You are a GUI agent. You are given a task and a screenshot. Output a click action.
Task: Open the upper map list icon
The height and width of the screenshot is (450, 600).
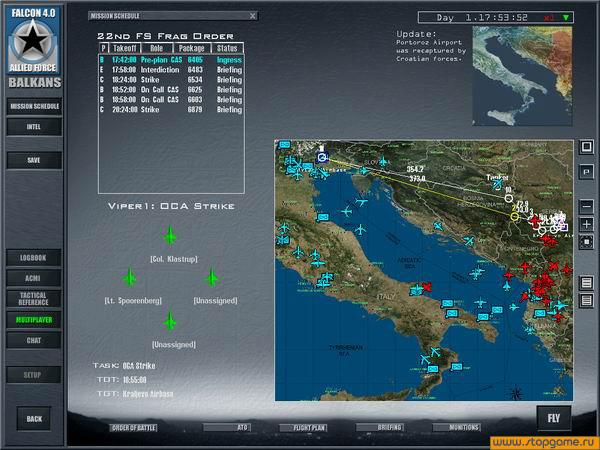(587, 284)
